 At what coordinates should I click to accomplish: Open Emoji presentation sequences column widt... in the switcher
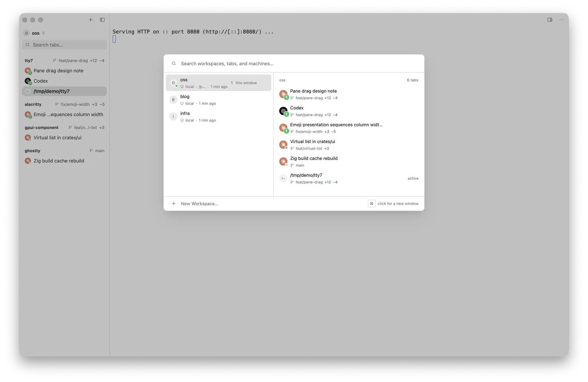[x=349, y=128]
